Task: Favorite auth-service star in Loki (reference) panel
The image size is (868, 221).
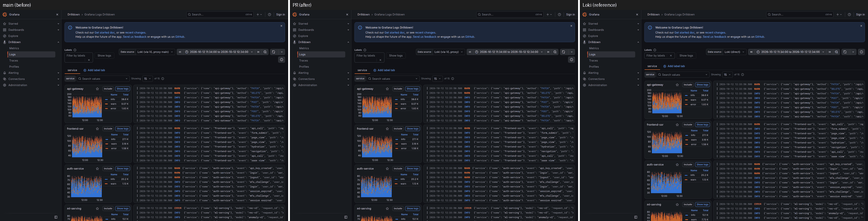Action: coord(677,164)
